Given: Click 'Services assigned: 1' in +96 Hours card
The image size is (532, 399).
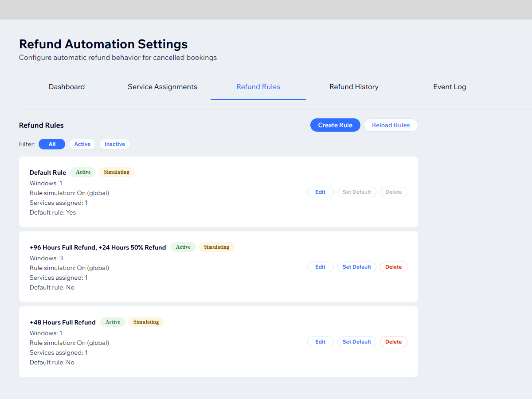Looking at the screenshot, I should (59, 278).
